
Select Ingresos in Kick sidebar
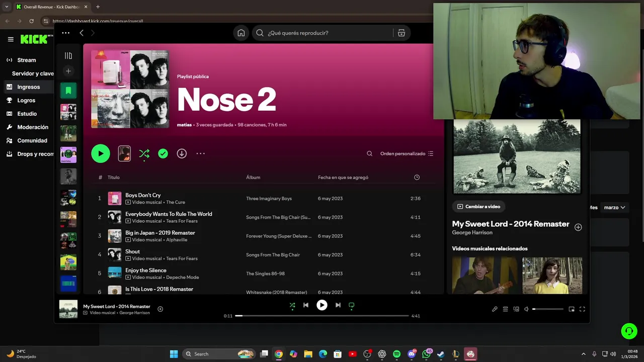(x=28, y=87)
